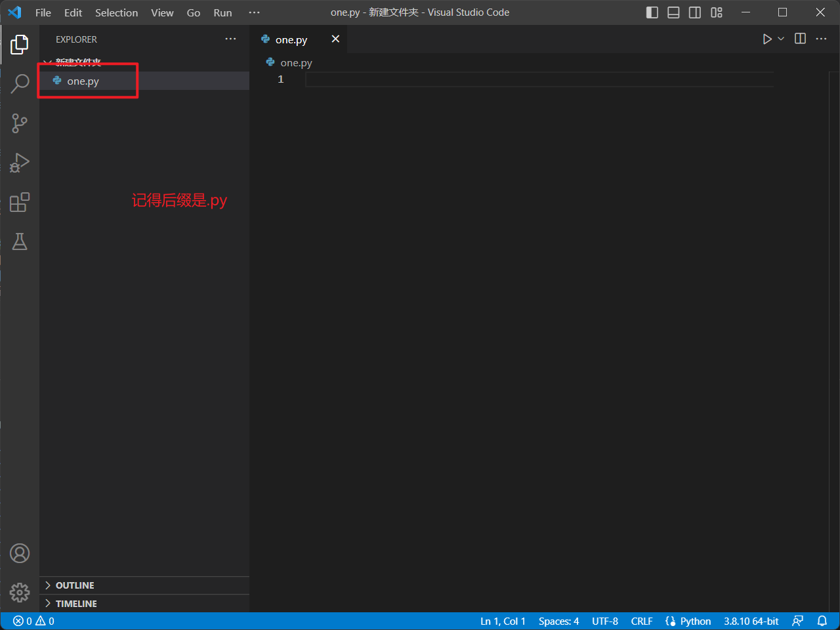Close the one.py editor tab
840x630 pixels.
click(335, 39)
